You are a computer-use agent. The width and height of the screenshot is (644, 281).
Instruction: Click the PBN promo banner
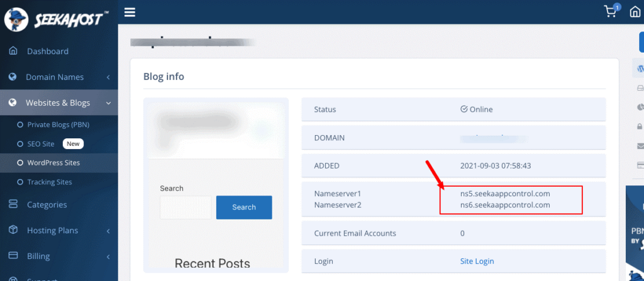(635, 233)
